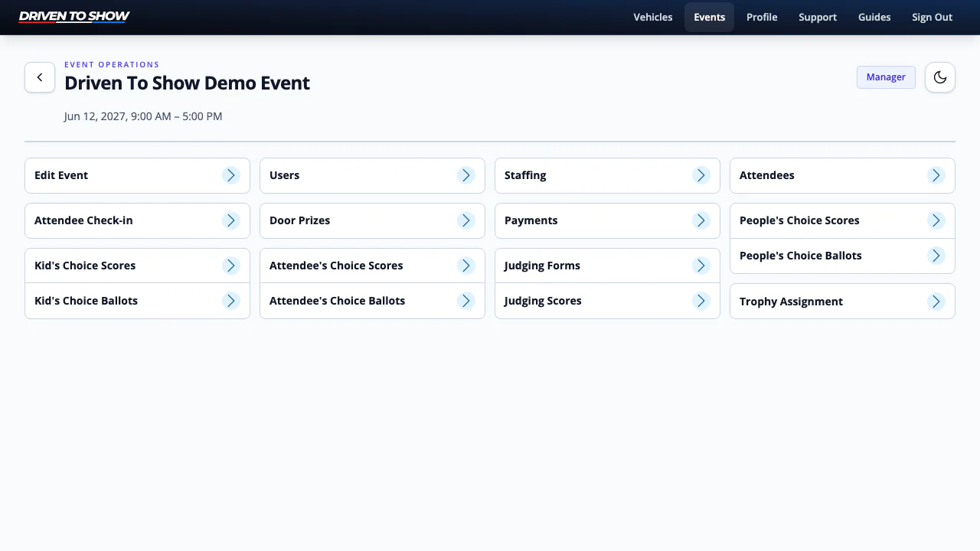The width and height of the screenshot is (980, 551).
Task: Click the chevron on Judging Scores
Action: [x=701, y=301]
